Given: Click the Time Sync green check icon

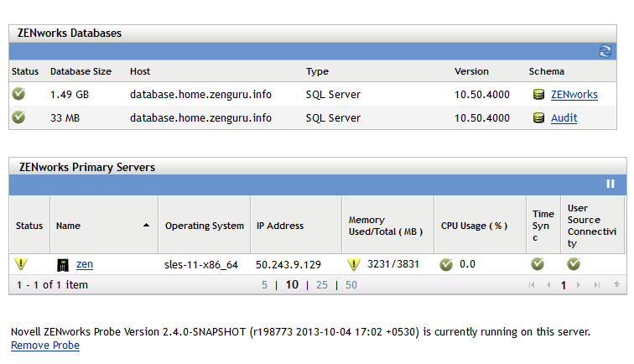Looking at the screenshot, I should [x=538, y=264].
